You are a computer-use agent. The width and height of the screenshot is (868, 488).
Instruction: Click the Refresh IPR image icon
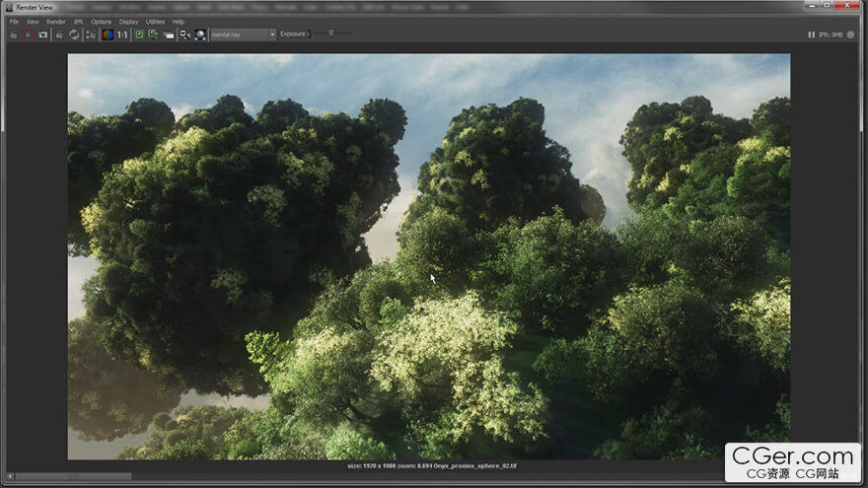tap(74, 35)
